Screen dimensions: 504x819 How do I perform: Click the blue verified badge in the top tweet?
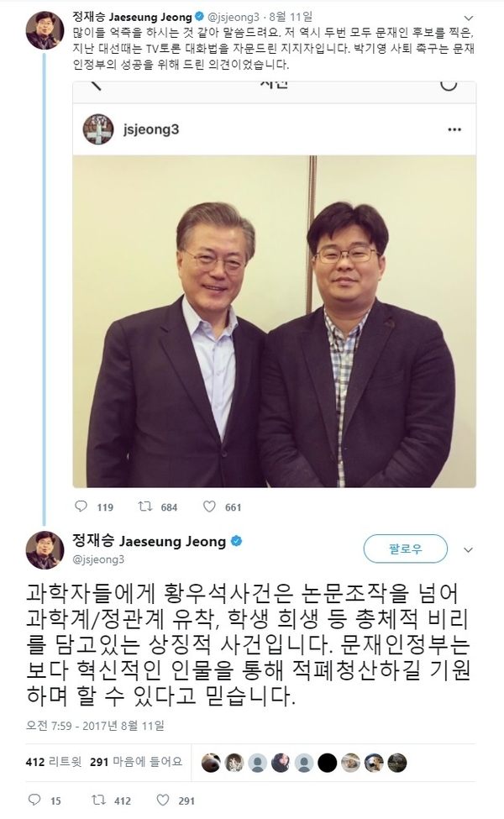199,17
